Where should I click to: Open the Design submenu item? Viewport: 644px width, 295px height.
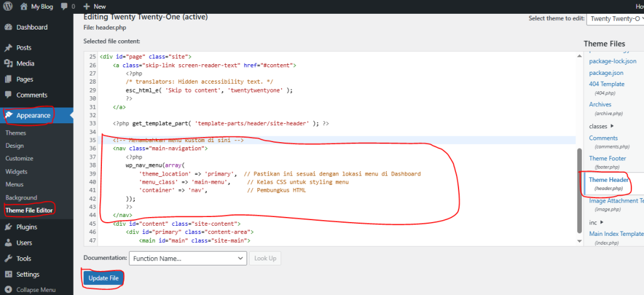[15, 146]
